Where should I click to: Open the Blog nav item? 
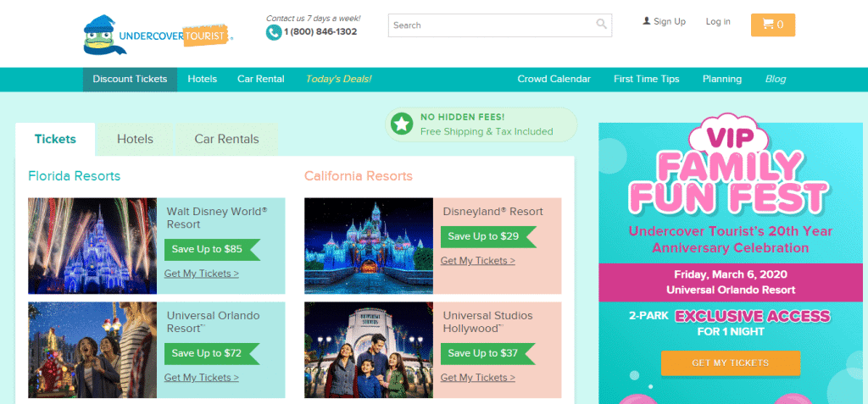776,79
